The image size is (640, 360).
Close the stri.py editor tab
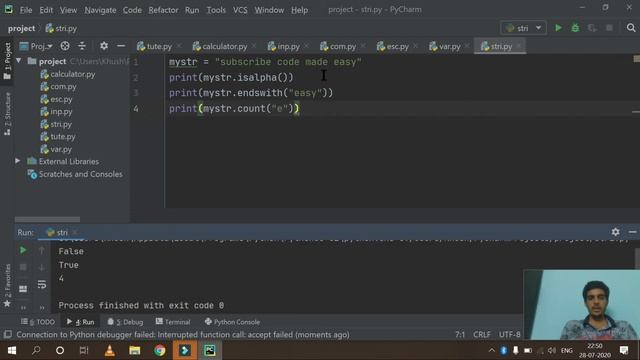coord(519,47)
